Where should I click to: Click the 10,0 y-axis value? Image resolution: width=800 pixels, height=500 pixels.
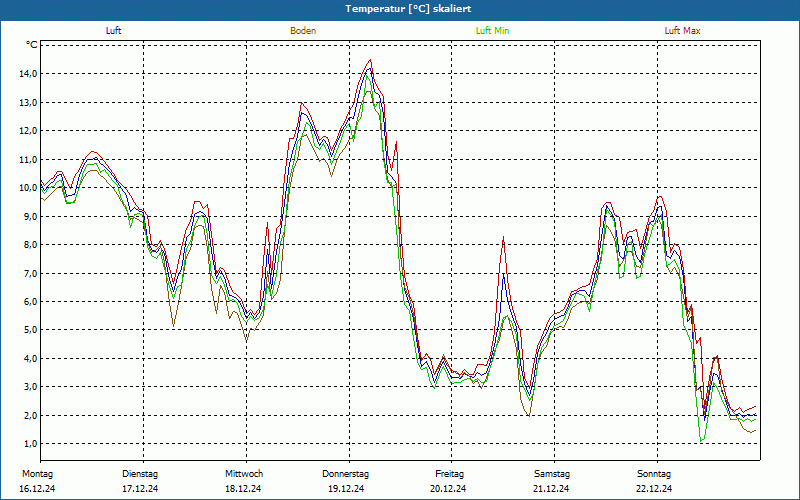29,188
